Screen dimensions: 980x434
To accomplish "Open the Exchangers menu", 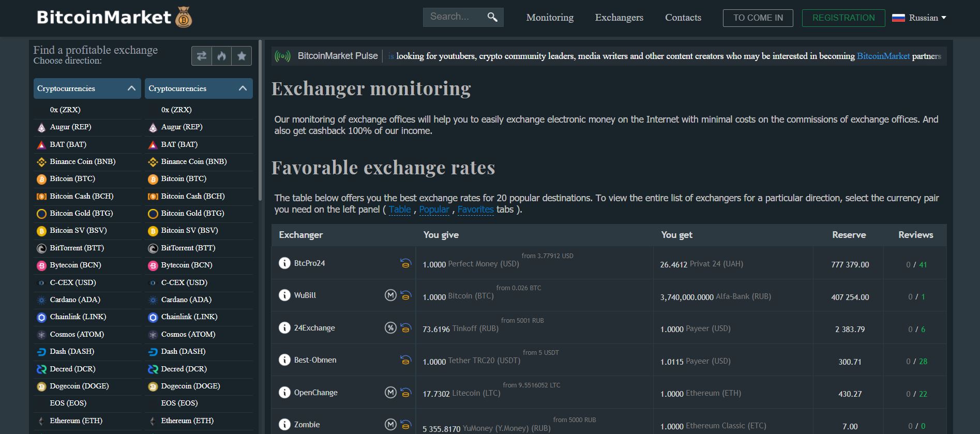I will click(x=619, y=18).
